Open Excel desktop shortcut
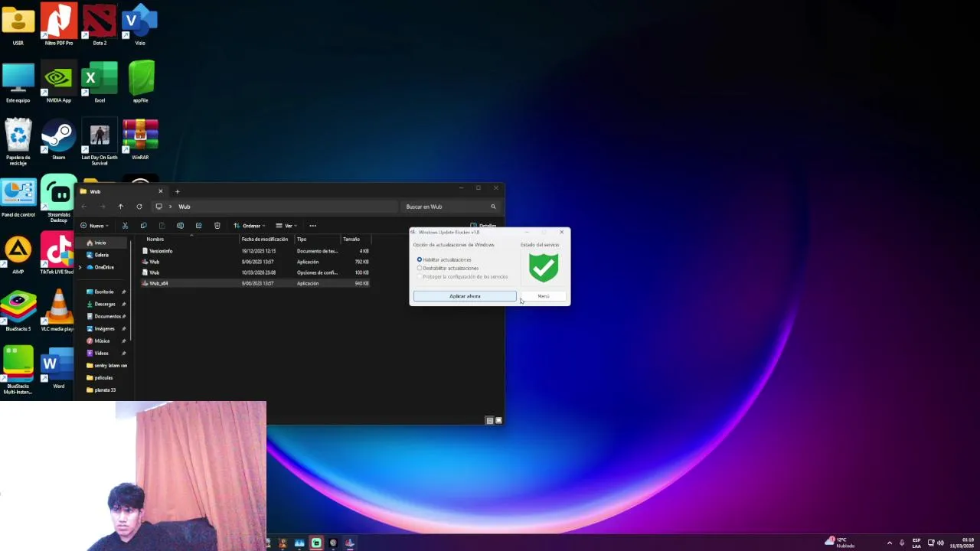Screen dimensions: 980x551 coord(100,83)
